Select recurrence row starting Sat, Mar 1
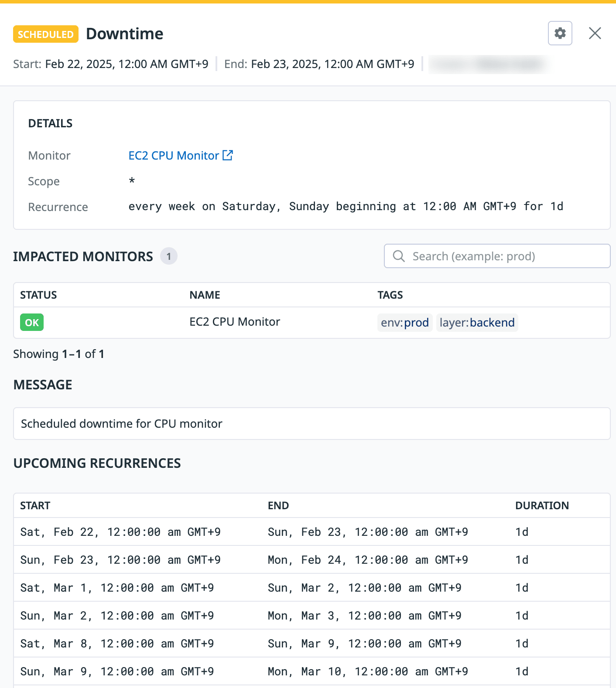The image size is (616, 688). 312,588
